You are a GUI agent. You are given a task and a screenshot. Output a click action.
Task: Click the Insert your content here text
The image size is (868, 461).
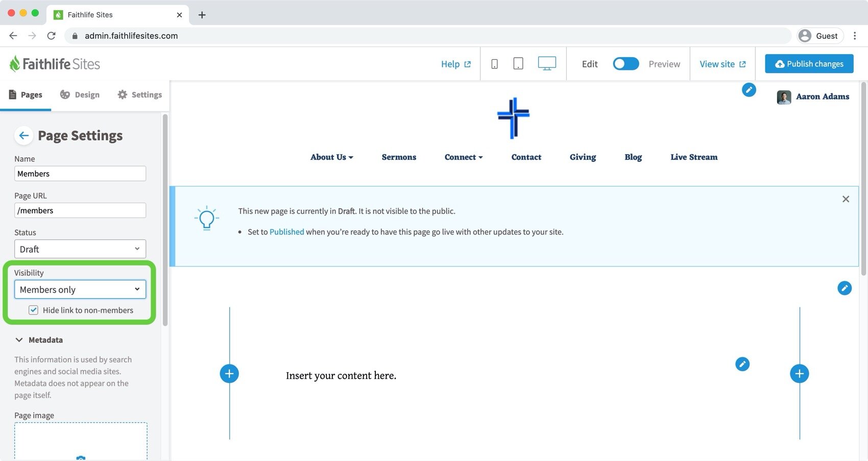click(x=341, y=376)
